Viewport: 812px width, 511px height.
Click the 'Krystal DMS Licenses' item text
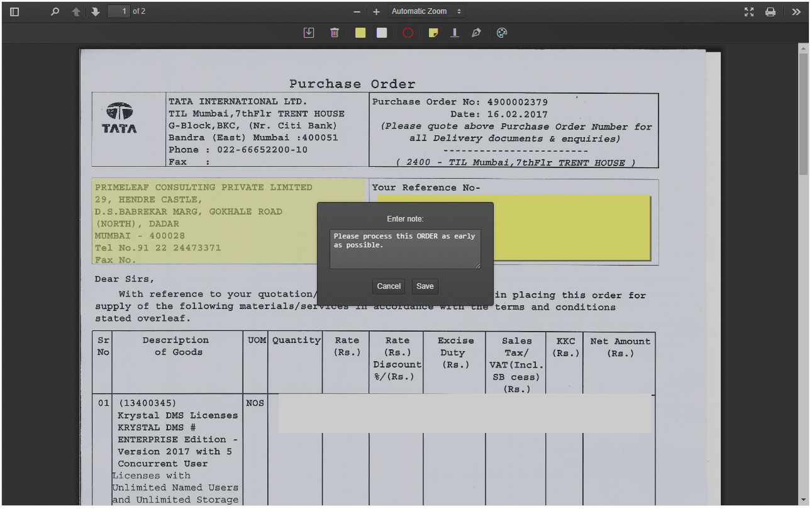tap(178, 415)
